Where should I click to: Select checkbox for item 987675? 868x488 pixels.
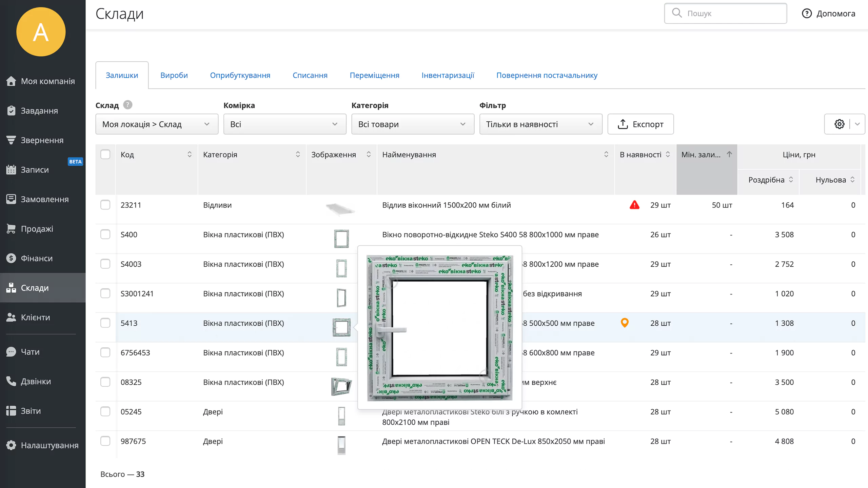(105, 441)
